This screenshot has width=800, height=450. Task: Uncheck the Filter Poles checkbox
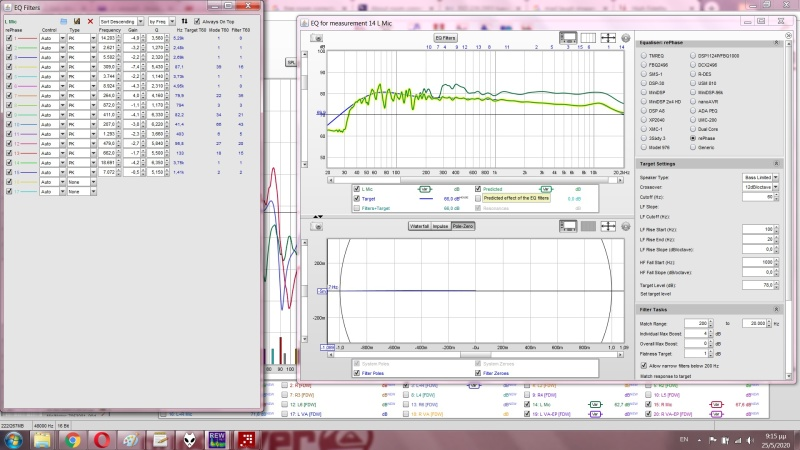click(357, 372)
